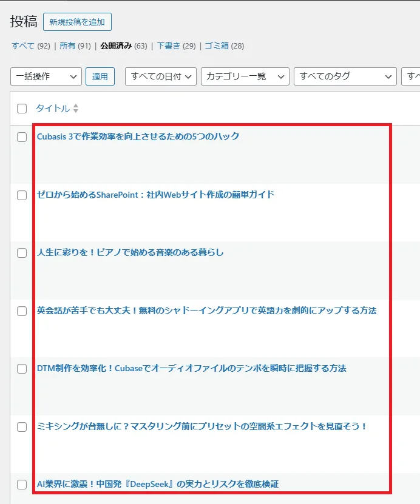Tick checkbox for 英会話が苦手でも大丈夫 post
420x504 pixels.
coord(22,311)
